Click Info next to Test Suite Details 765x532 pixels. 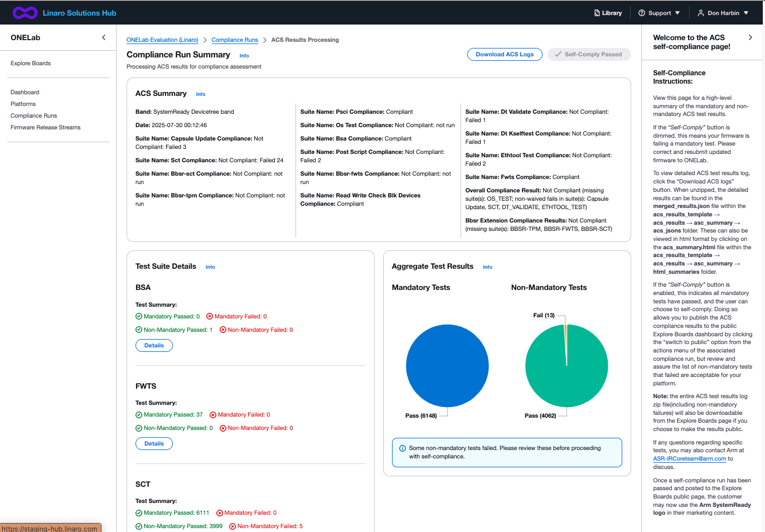tap(210, 267)
